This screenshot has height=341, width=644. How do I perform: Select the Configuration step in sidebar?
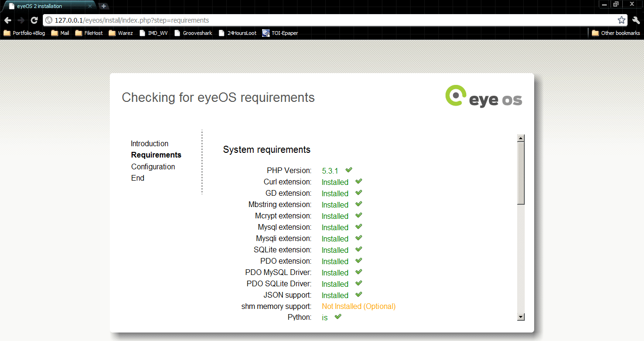153,166
